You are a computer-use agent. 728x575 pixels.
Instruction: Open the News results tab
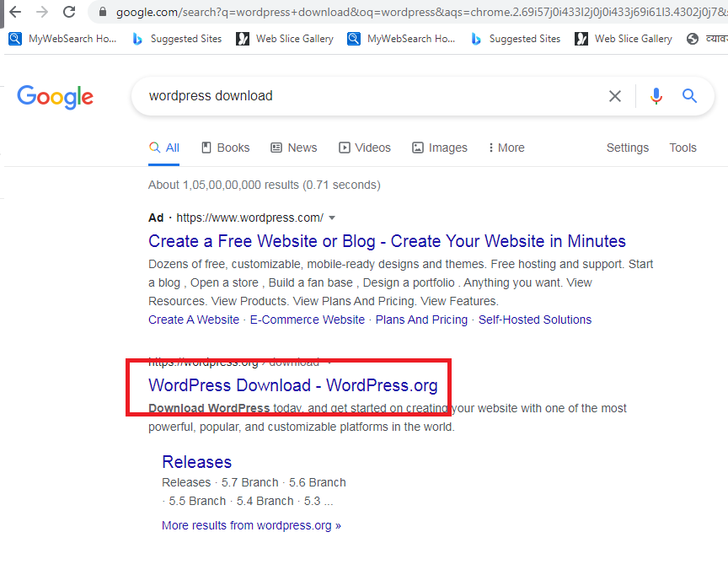[x=293, y=148]
